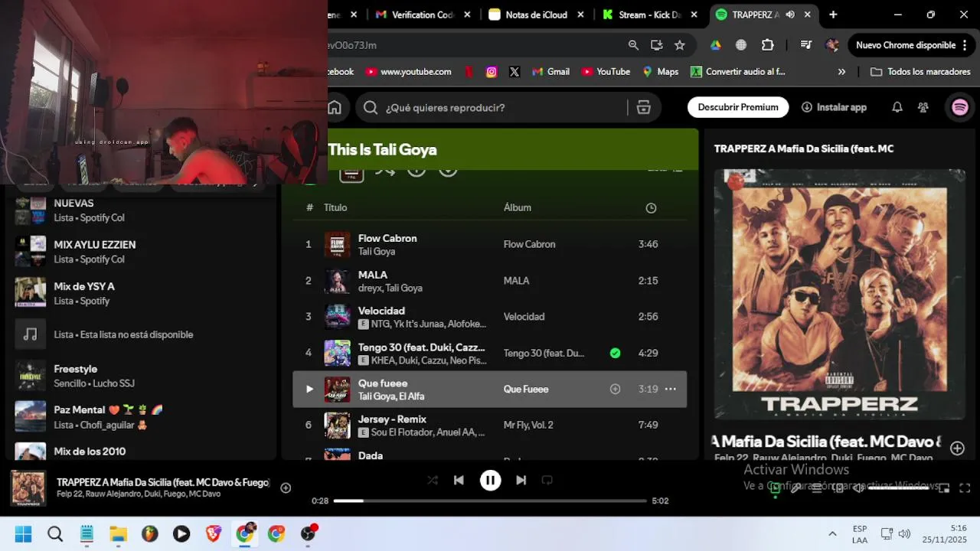The width and height of the screenshot is (980, 551).
Task: Open the www.youtube.com bookmark
Action: [409, 72]
